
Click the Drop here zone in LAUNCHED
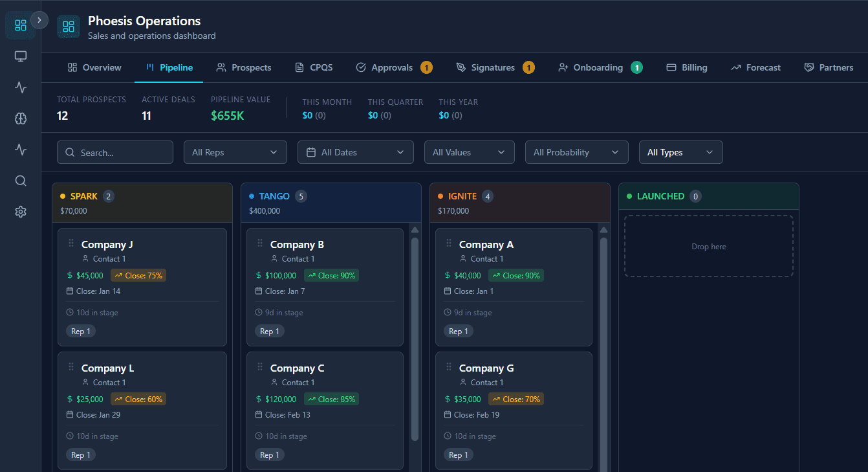(x=709, y=246)
